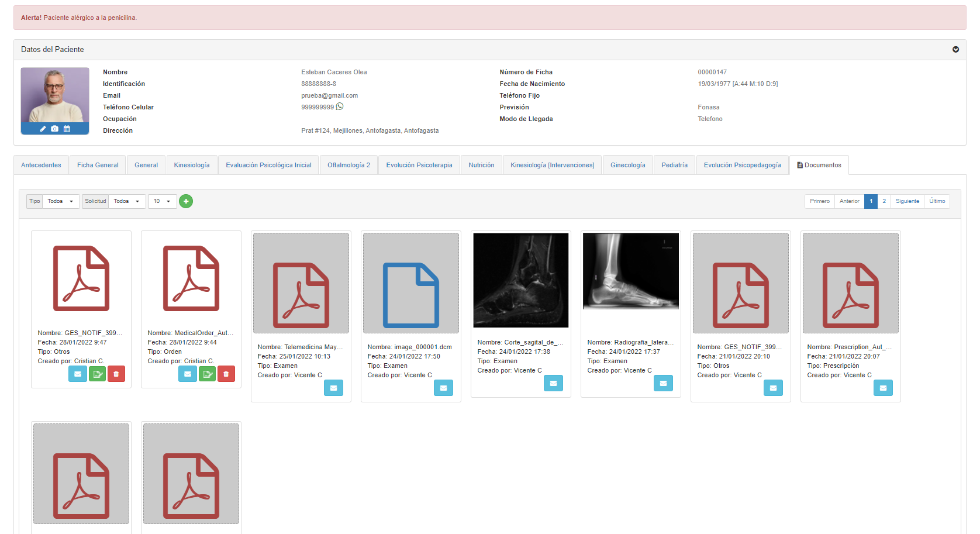Email the image_000001.dcm file
The height and width of the screenshot is (534, 980).
pos(443,388)
